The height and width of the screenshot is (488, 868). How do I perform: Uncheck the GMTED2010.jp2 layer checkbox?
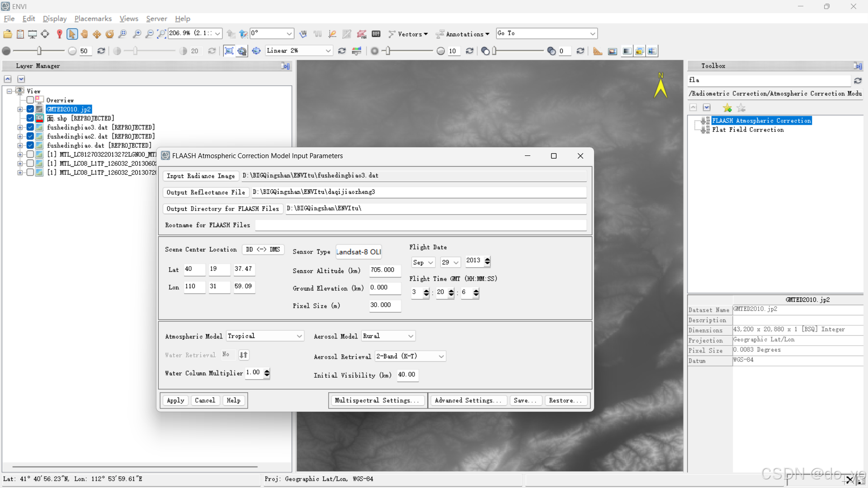click(x=30, y=109)
